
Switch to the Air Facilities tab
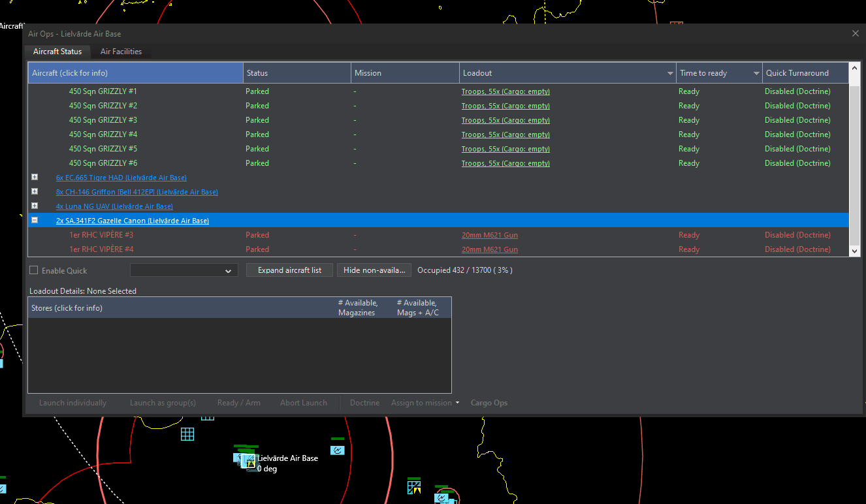tap(121, 52)
